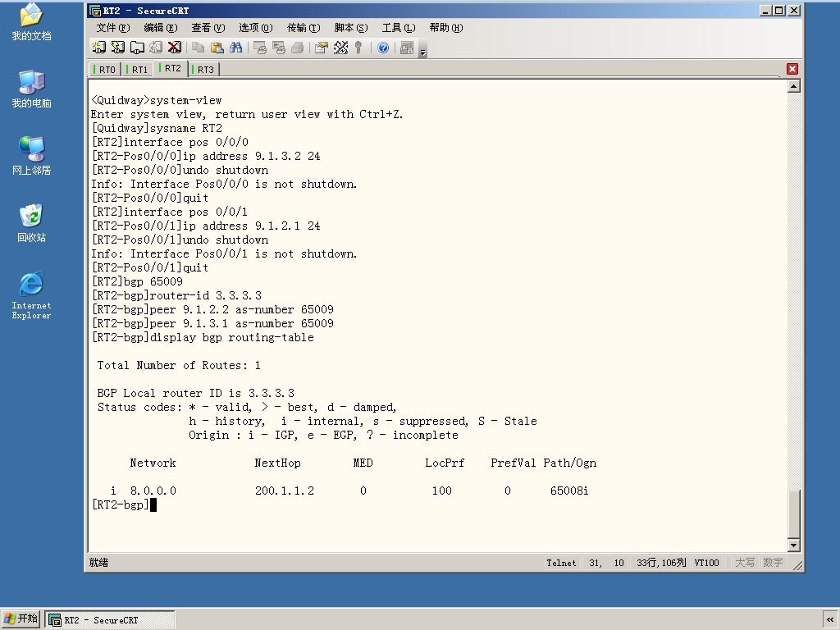Click the VT100 status bar entry
This screenshot has width=840, height=630.
coord(706,563)
